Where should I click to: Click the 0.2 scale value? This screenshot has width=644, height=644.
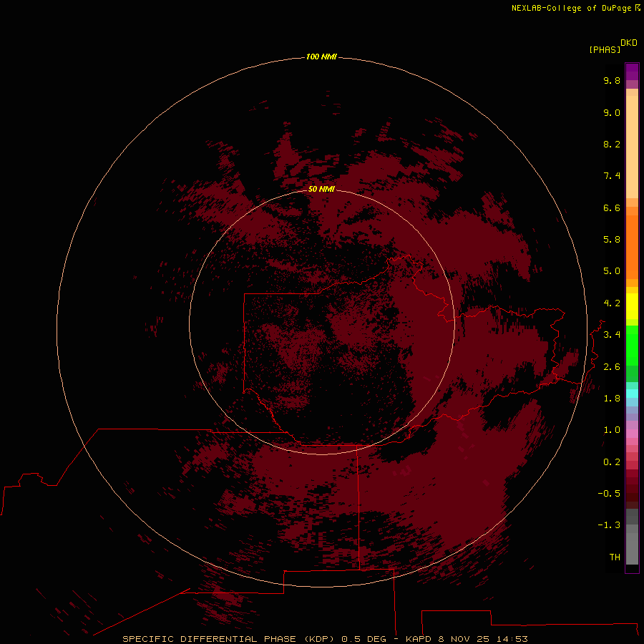click(612, 462)
